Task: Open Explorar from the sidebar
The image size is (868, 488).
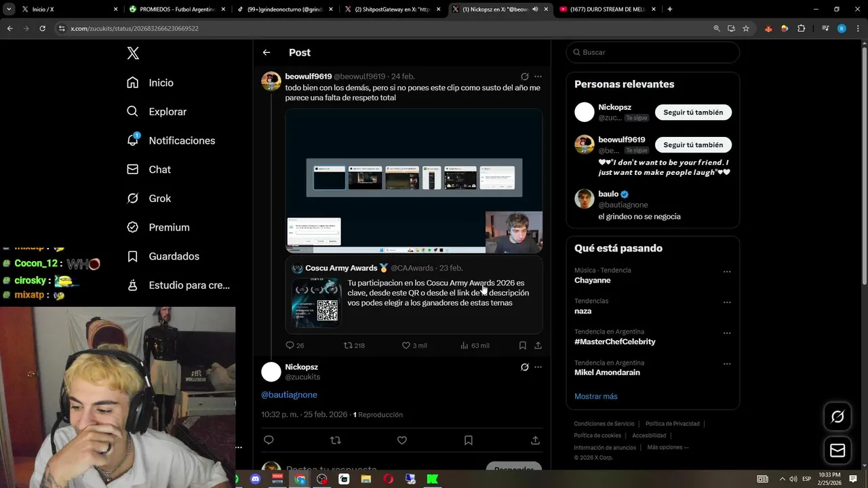Action: 157,112
